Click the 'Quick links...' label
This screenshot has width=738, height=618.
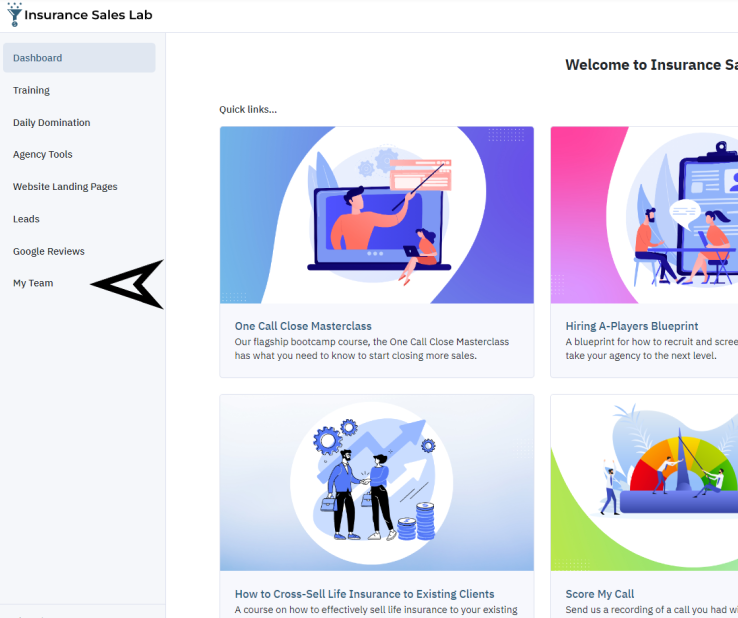tap(248, 110)
